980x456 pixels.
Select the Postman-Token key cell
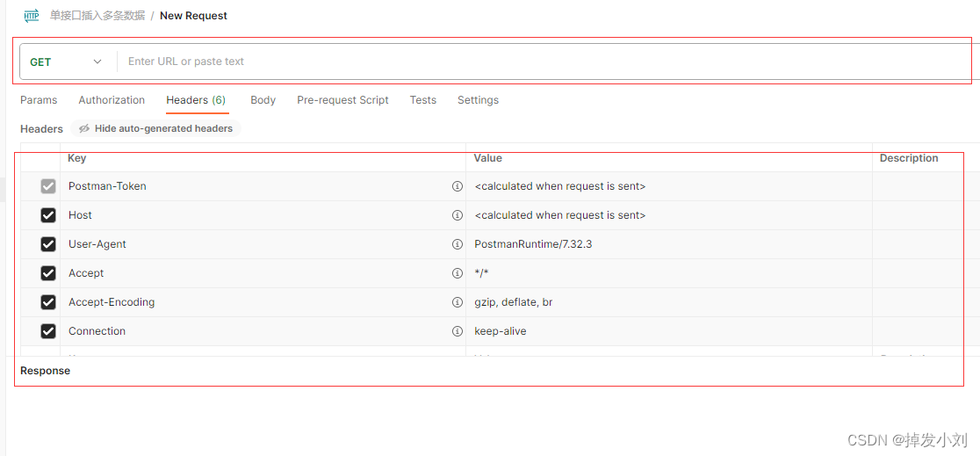pyautogui.click(x=263, y=186)
